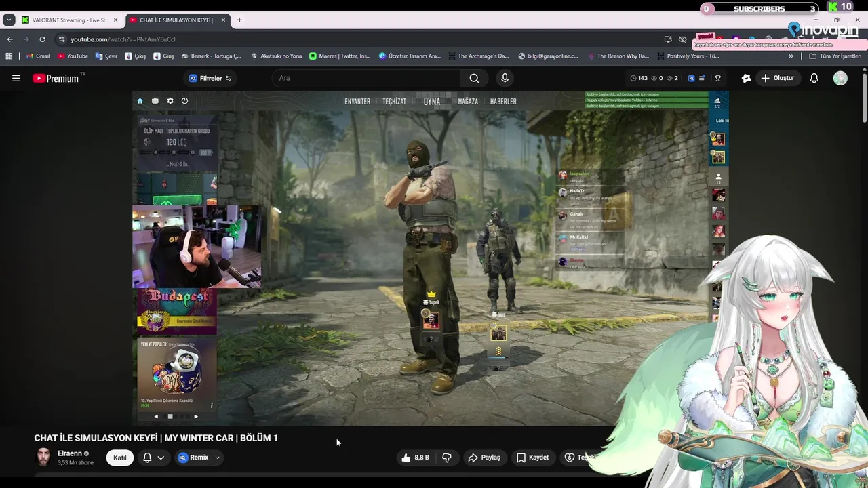This screenshot has width=868, height=488.
Task: Click the site info icon in address bar
Action: point(62,39)
